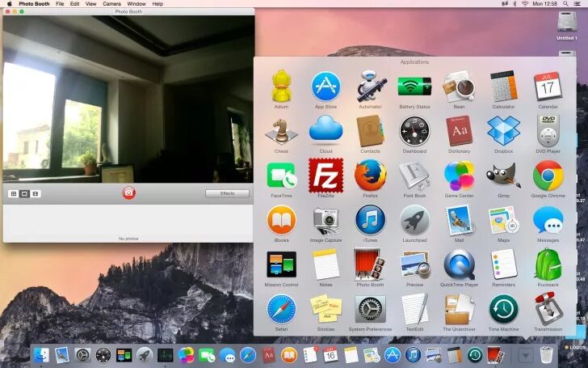The image size is (588, 368).
Task: Launch the Chess app
Action: click(x=281, y=131)
